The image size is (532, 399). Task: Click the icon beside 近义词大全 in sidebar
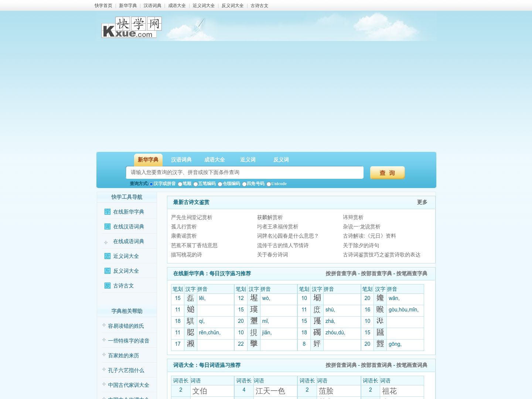[108, 256]
